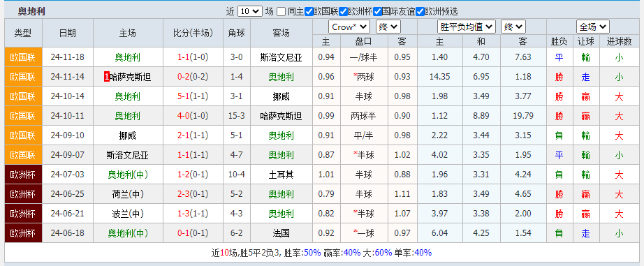Click 欧洲杯 tag in 24-06-18 row
This screenshot has height=266, width=644.
point(24,233)
